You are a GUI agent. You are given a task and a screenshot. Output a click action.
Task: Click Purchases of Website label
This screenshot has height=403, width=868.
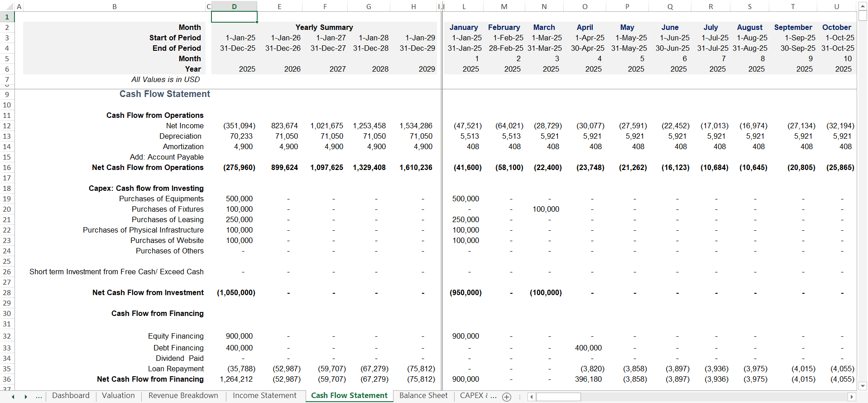coord(167,240)
